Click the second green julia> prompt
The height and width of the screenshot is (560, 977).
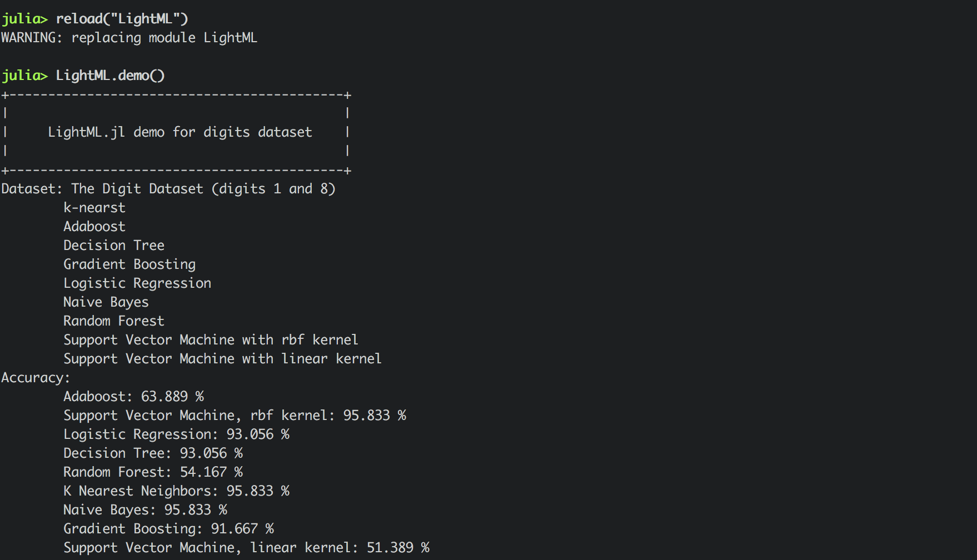click(24, 76)
